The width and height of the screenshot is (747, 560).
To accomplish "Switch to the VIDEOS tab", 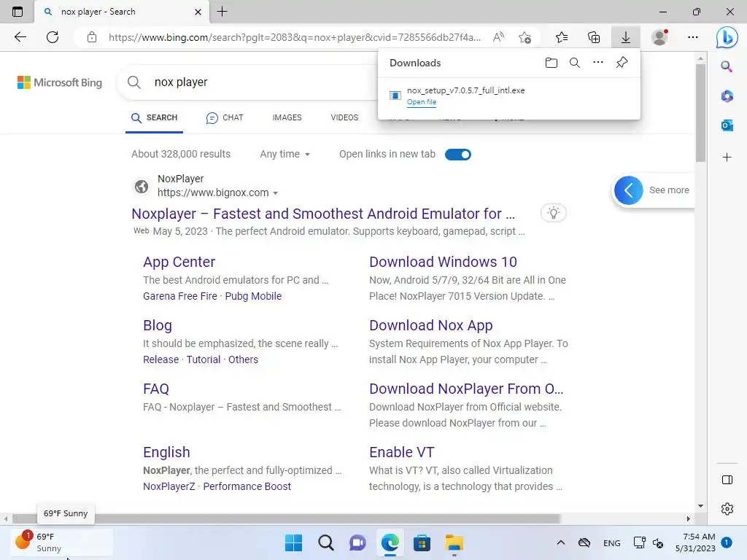I will [344, 117].
